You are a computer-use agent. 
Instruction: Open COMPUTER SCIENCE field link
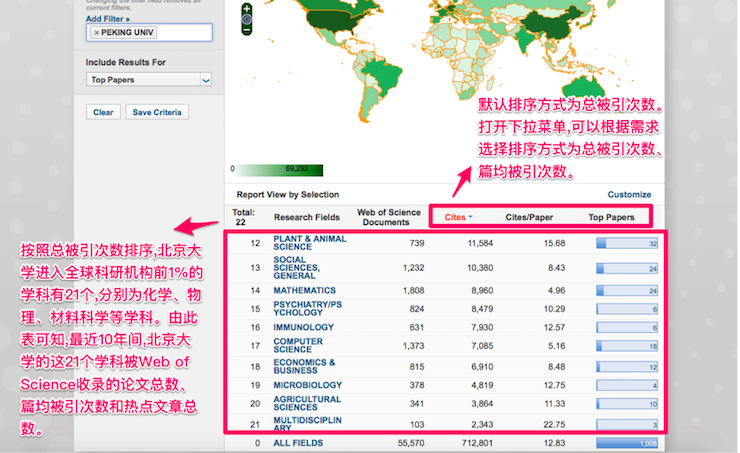(298, 345)
